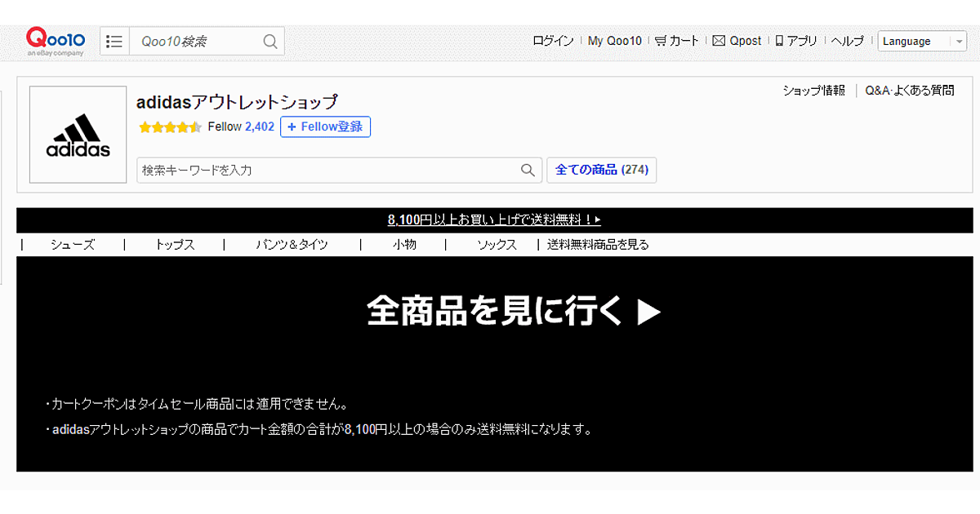Click the 8,100円 free shipping banner link

coord(494,220)
